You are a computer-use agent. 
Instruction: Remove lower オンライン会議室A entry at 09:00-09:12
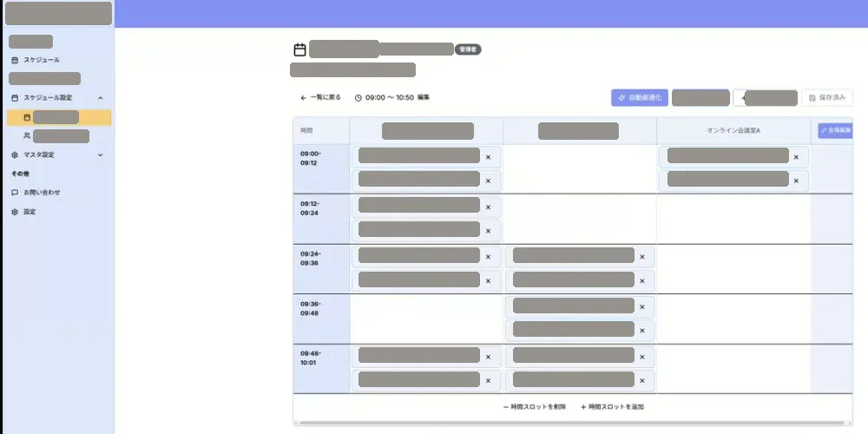(796, 181)
